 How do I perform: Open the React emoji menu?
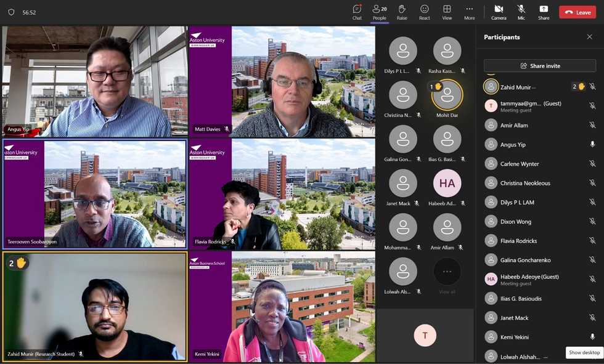[424, 12]
